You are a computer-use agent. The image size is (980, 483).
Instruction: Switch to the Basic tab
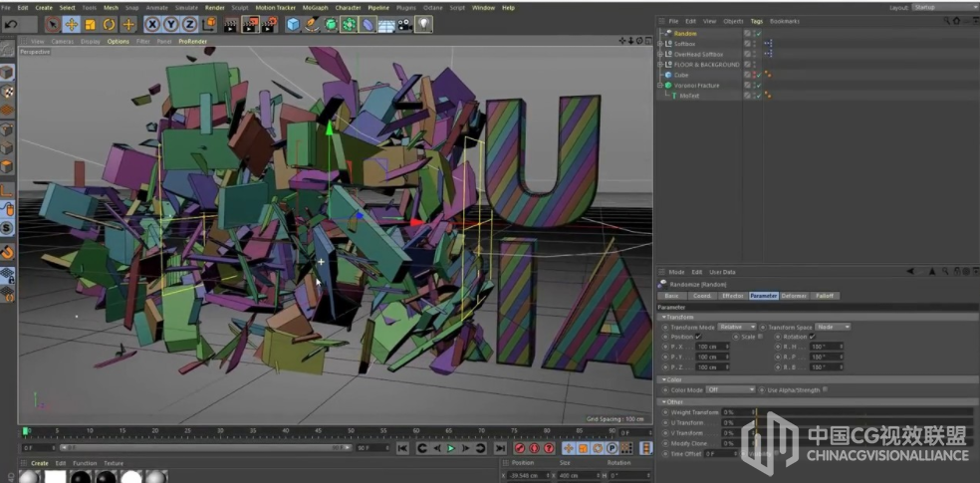671,296
